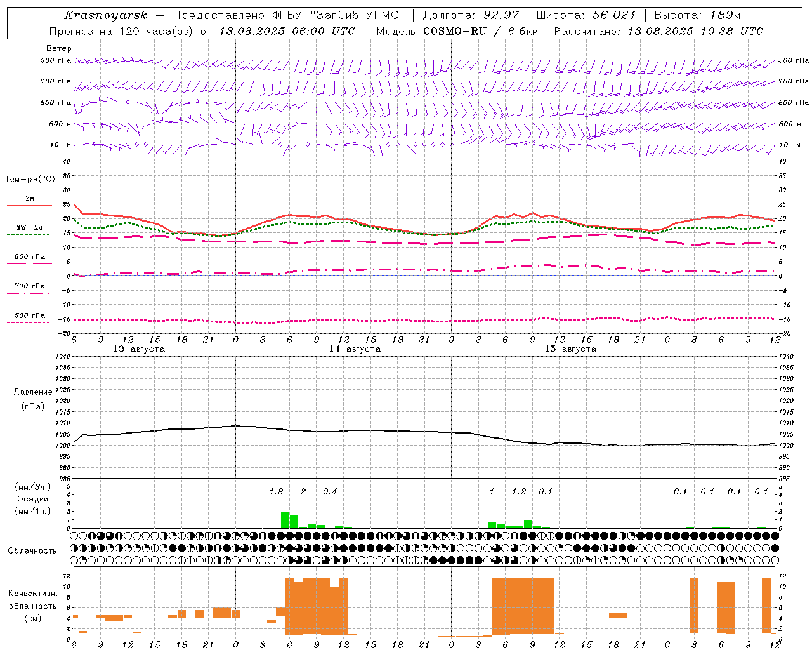Click the (мм/3ч.) precipitation unit label
This screenshot has height=650, width=812.
[33, 487]
